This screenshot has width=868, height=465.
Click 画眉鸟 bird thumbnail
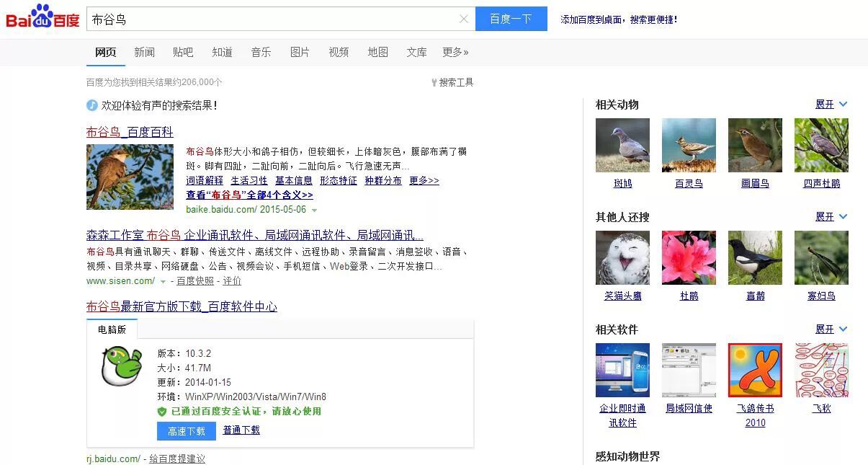point(755,146)
